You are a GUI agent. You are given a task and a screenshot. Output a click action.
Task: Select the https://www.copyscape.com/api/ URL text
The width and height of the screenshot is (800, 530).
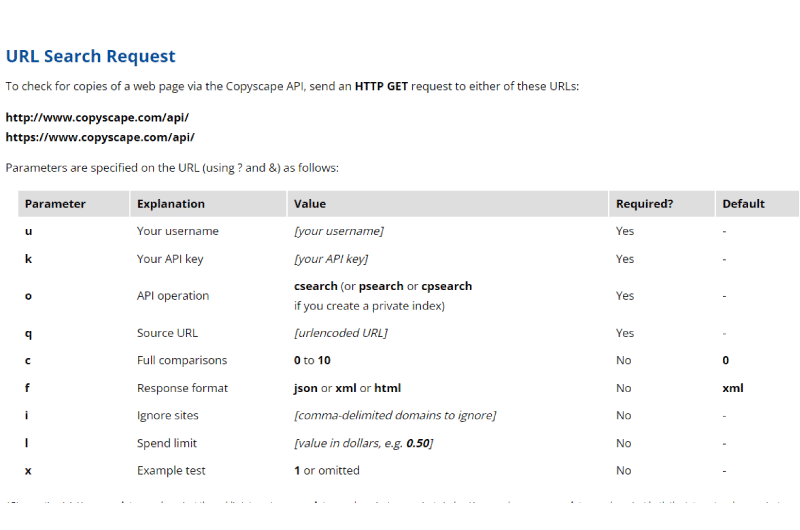pyautogui.click(x=100, y=137)
